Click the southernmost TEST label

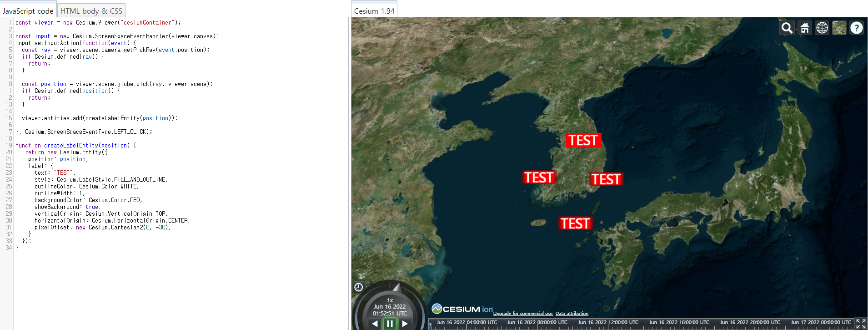coord(576,223)
